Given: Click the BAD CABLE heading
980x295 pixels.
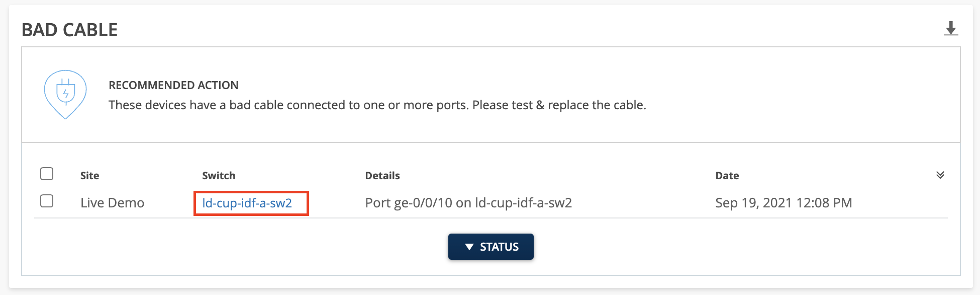Looking at the screenshot, I should (x=69, y=30).
